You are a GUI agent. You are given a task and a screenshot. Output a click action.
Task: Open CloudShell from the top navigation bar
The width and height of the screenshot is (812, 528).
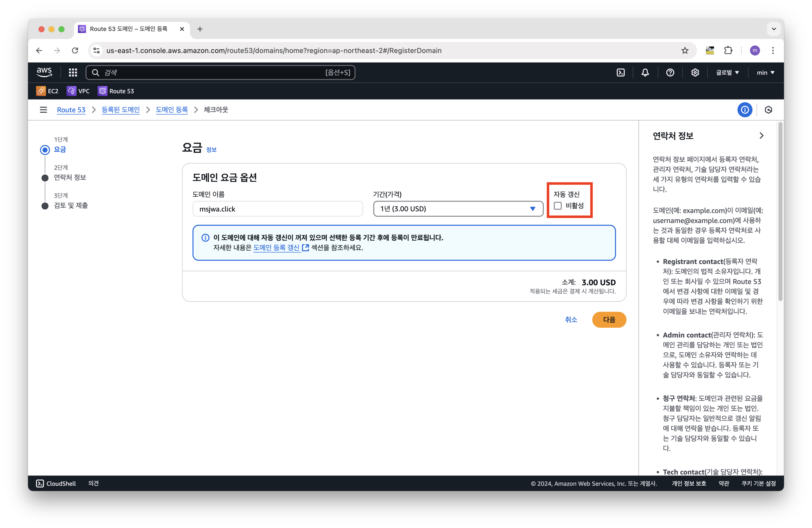pos(620,72)
